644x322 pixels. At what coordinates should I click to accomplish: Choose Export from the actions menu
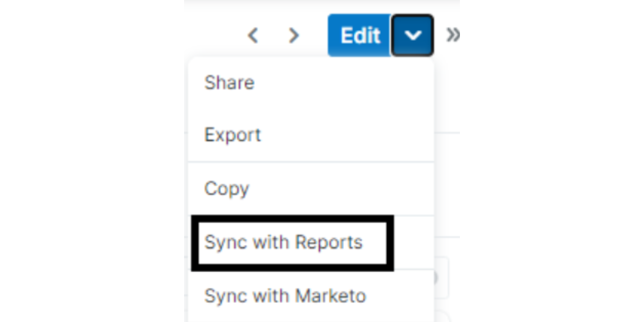pos(233,135)
